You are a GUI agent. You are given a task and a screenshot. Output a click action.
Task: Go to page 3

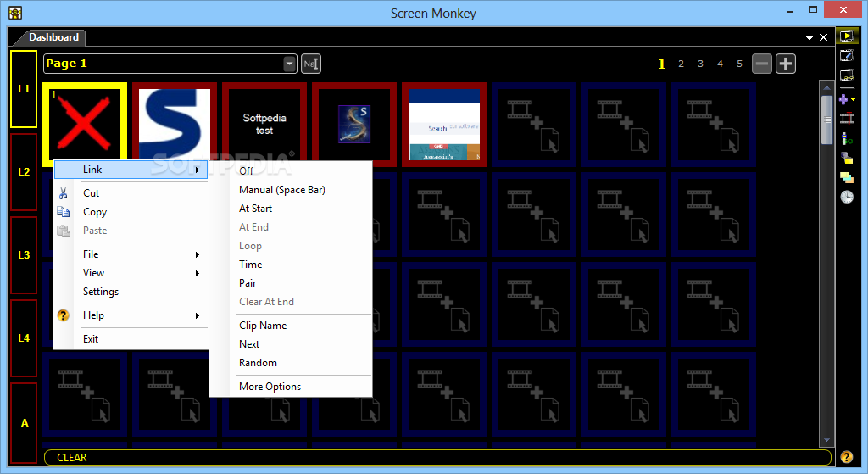tap(700, 64)
